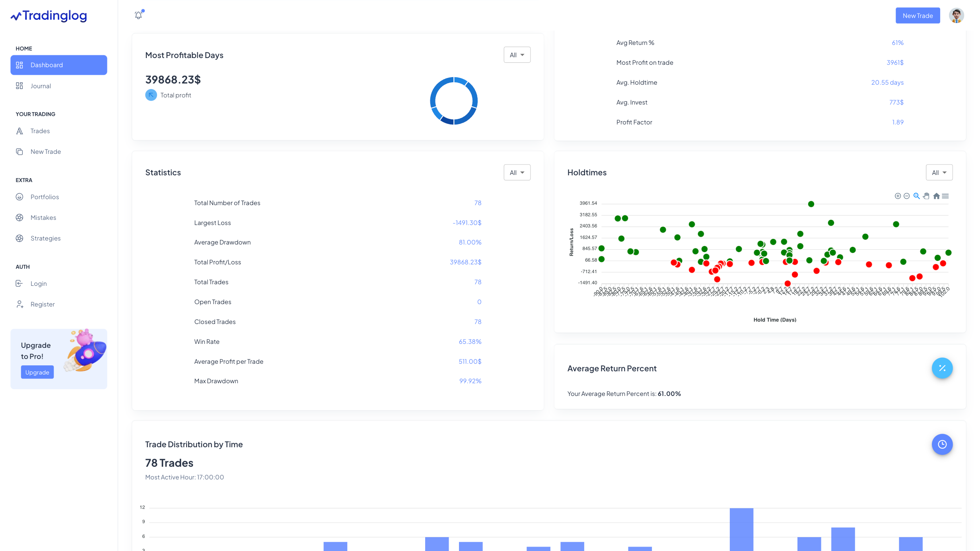Click the highest green dot near 3961.54
Screen dimensions: 980x551
coord(811,204)
